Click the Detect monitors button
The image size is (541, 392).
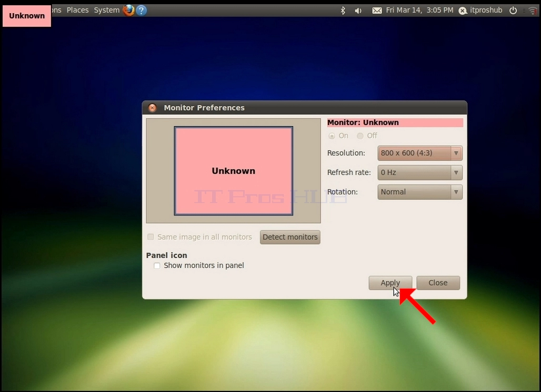(290, 237)
